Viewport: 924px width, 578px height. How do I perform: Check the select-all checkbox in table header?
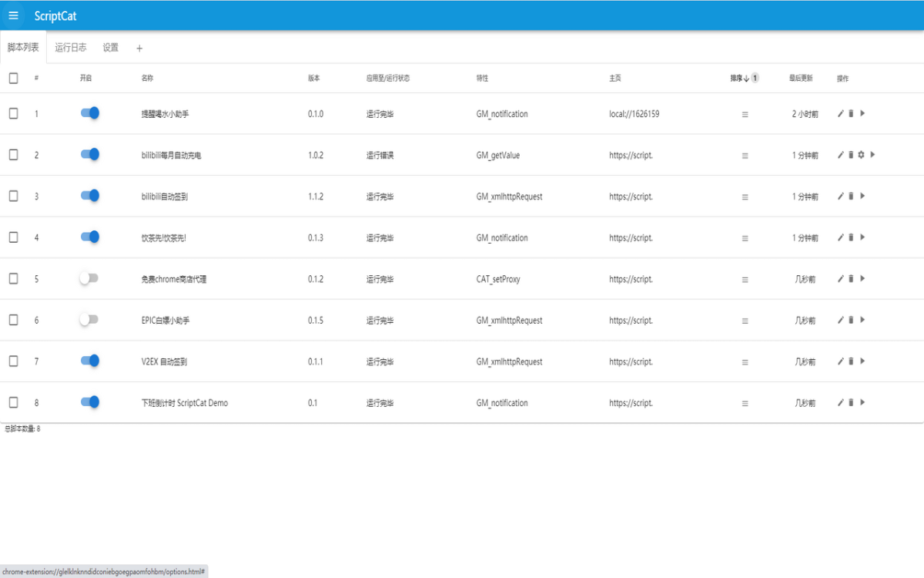coord(13,78)
